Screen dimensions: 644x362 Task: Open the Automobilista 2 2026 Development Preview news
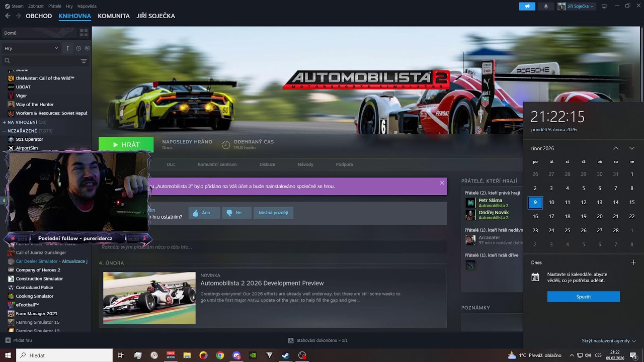point(262,283)
